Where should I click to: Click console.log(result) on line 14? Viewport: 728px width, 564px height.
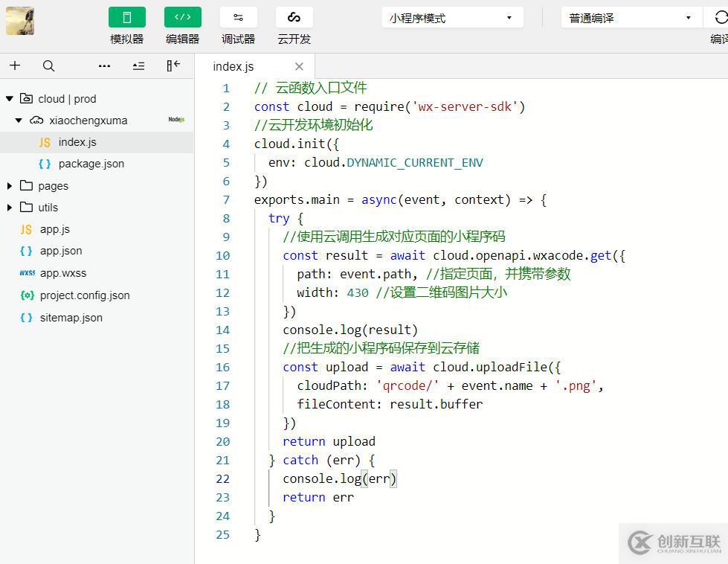pyautogui.click(x=350, y=330)
